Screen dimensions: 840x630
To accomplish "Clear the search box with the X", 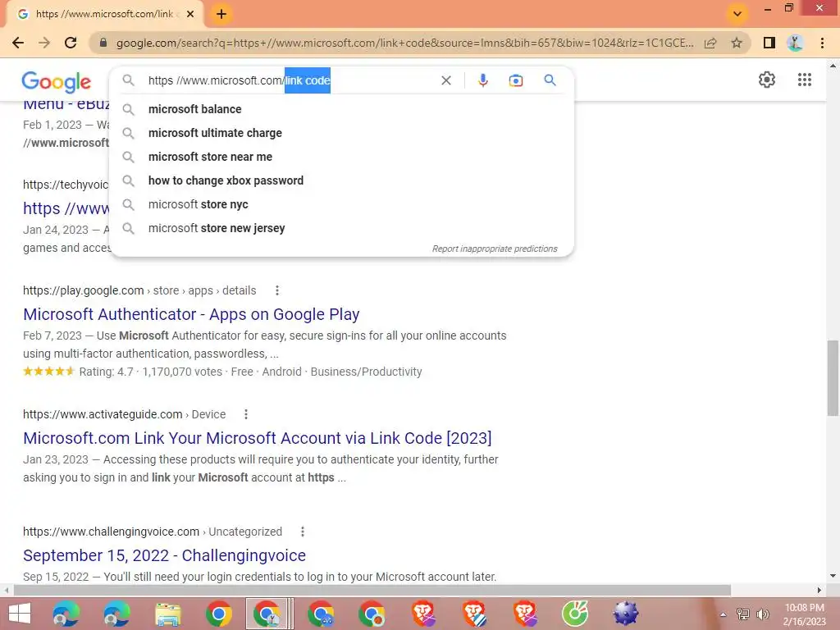I will click(x=445, y=80).
